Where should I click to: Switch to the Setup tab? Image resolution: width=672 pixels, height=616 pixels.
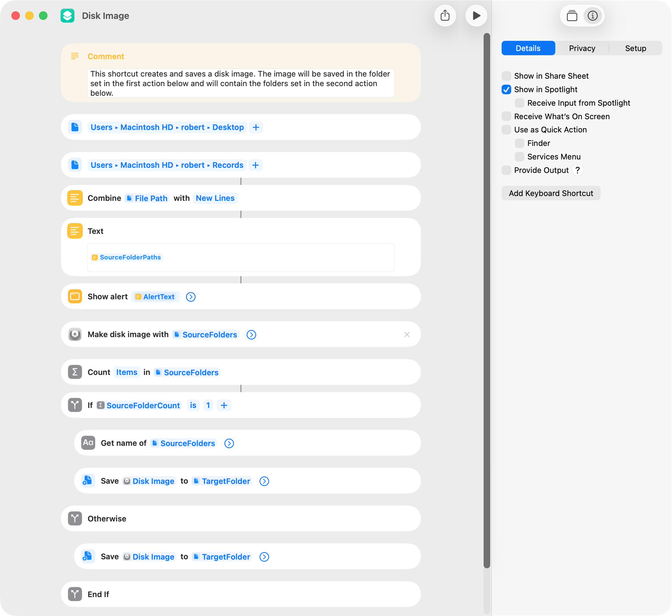pos(635,48)
